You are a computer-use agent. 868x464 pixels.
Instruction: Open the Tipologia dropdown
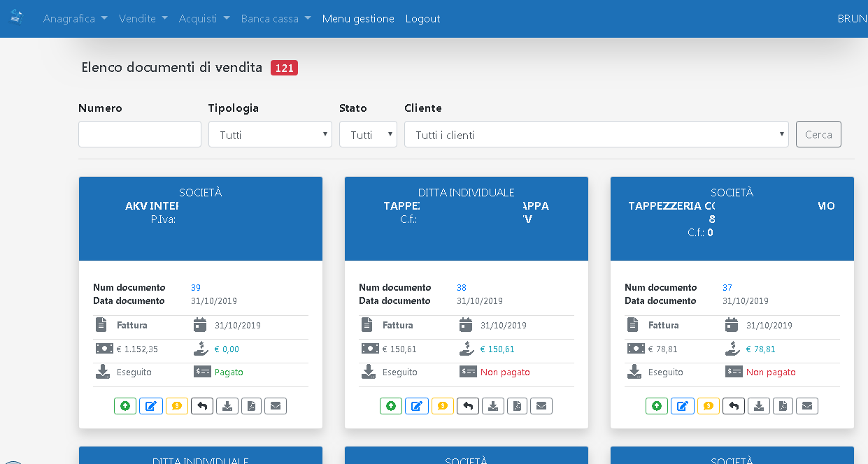click(270, 134)
